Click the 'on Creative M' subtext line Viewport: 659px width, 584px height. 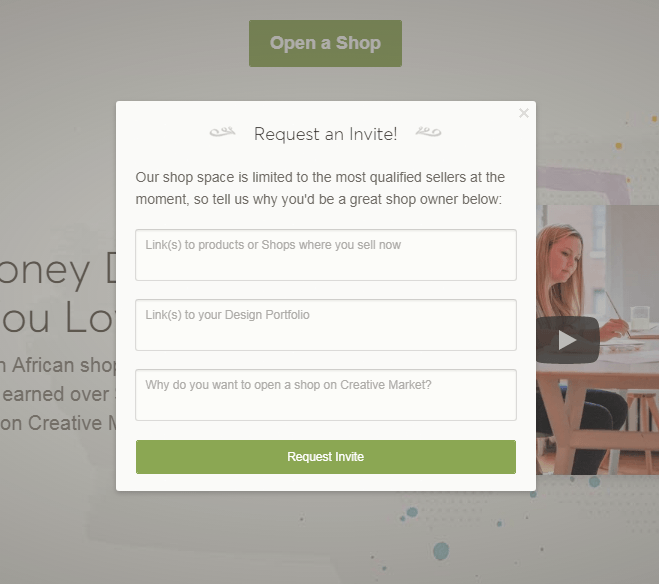tap(58, 423)
